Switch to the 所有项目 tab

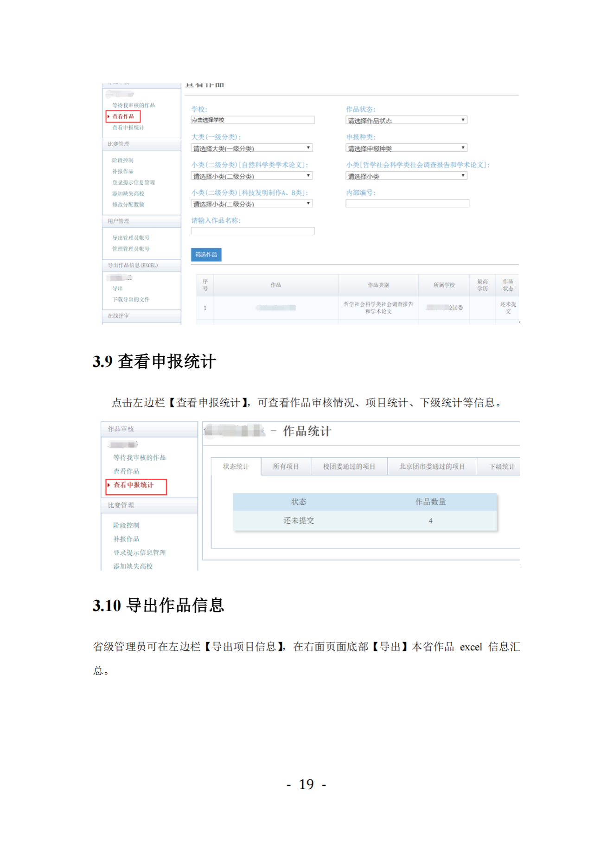click(x=286, y=467)
